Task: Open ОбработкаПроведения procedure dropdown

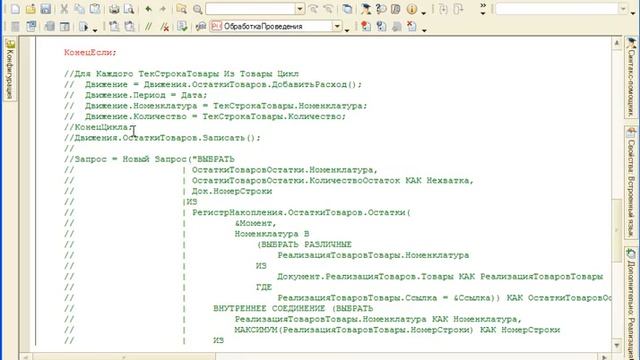Action: [x=337, y=27]
